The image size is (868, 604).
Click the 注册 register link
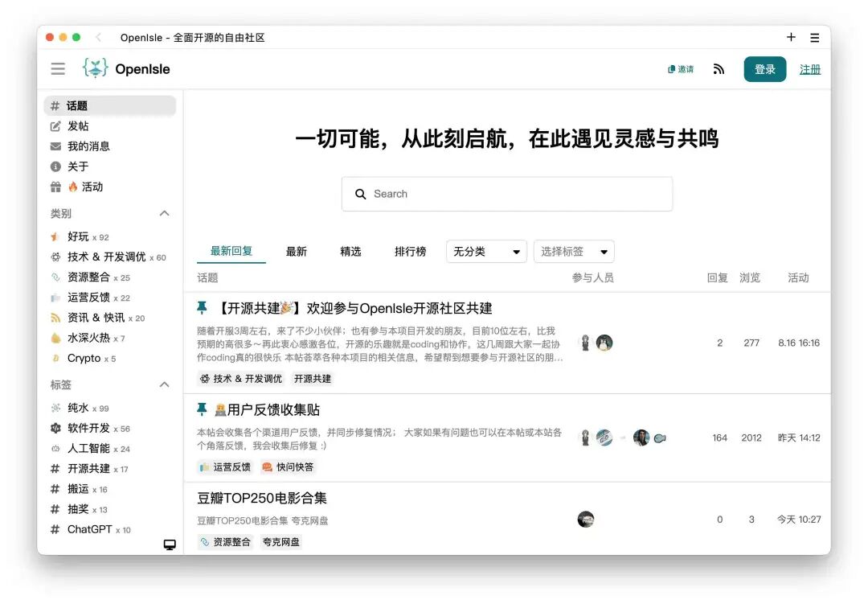coord(810,69)
